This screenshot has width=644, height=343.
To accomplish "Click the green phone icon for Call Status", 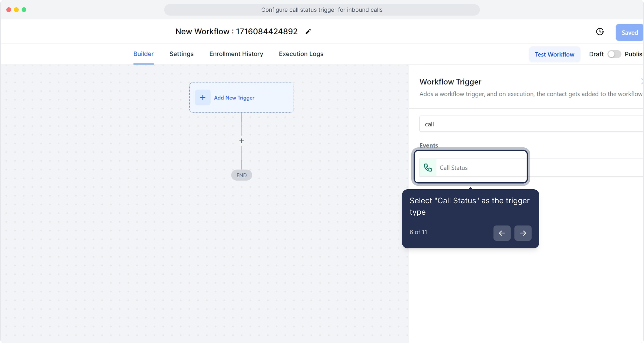I will [428, 168].
